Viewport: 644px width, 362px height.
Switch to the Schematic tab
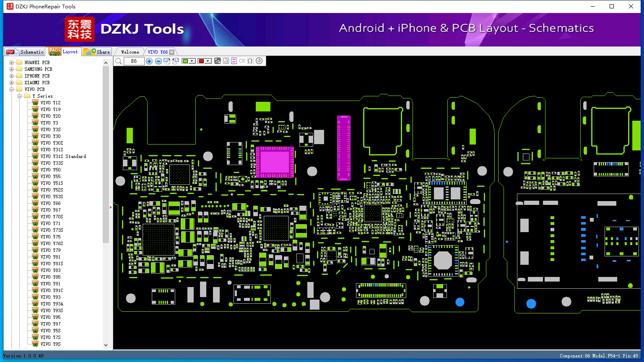tap(25, 52)
